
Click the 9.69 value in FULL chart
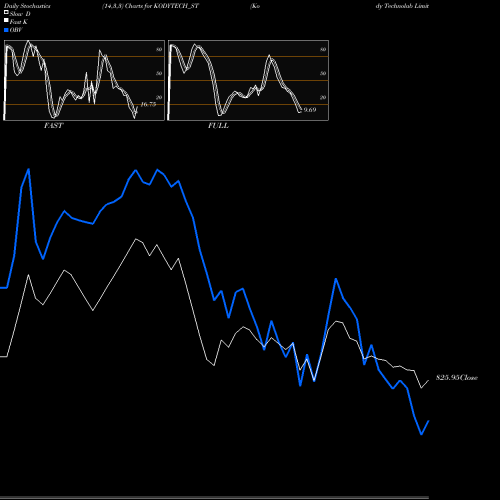tap(310, 110)
